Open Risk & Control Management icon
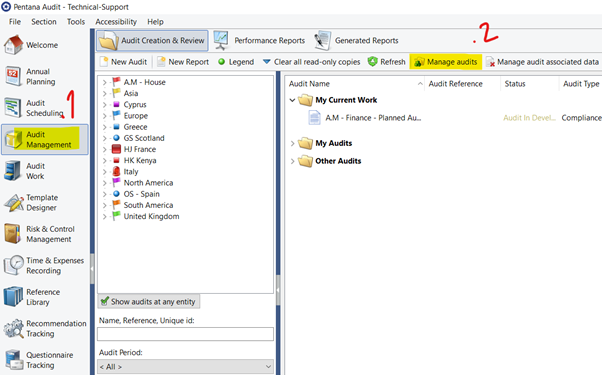The width and height of the screenshot is (602, 375). (x=13, y=234)
